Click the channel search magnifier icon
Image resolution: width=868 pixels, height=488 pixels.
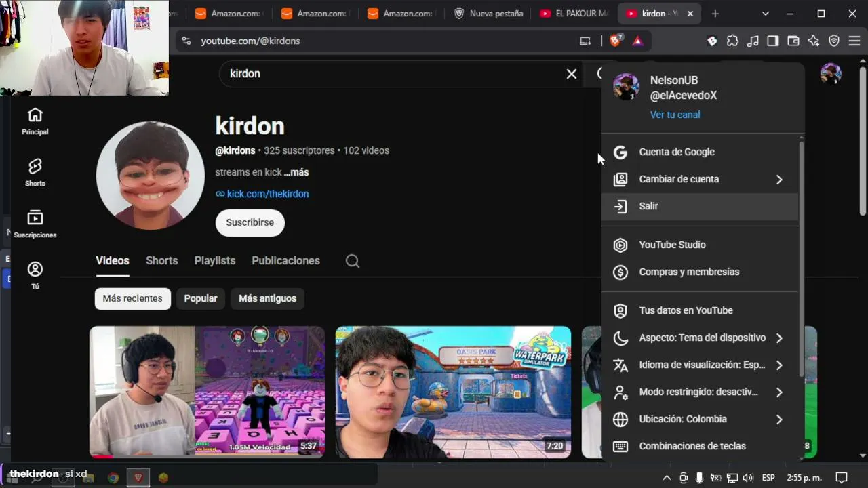click(353, 261)
